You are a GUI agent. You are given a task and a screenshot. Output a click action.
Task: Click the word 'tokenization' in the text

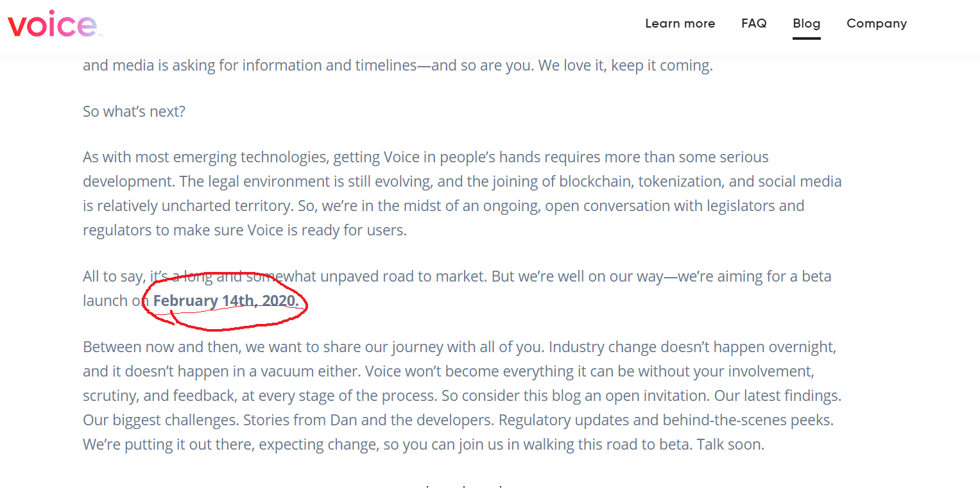(x=679, y=182)
